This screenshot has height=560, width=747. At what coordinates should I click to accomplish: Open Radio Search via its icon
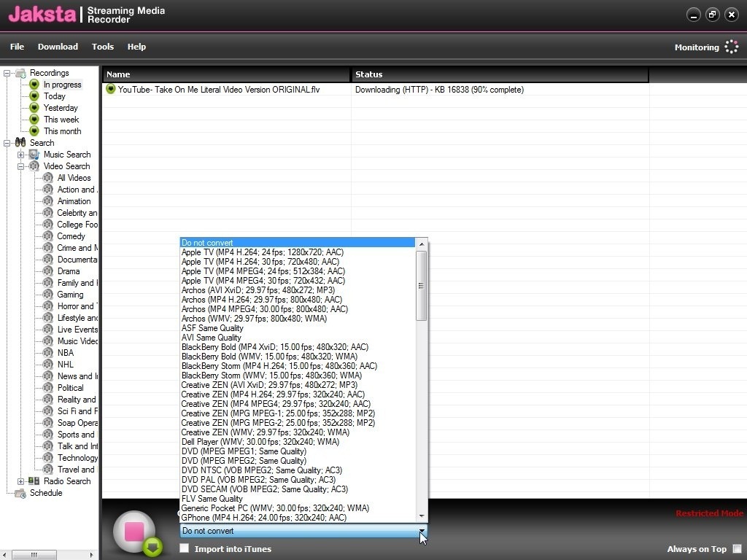[34, 481]
